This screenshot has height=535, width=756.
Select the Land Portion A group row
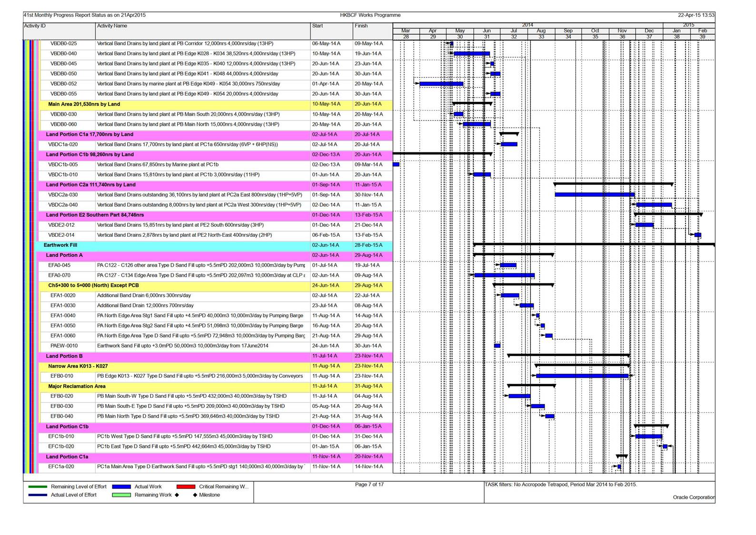pyautogui.click(x=215, y=255)
